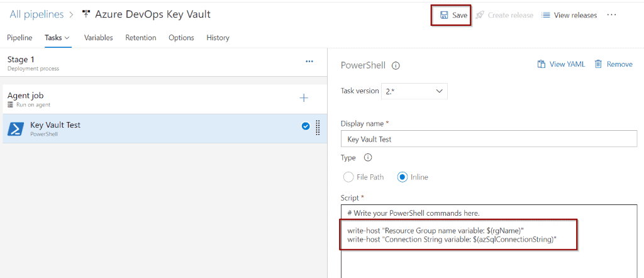Screen dimensions: 644x278
Task: Click the Display name input field
Action: 489,139
